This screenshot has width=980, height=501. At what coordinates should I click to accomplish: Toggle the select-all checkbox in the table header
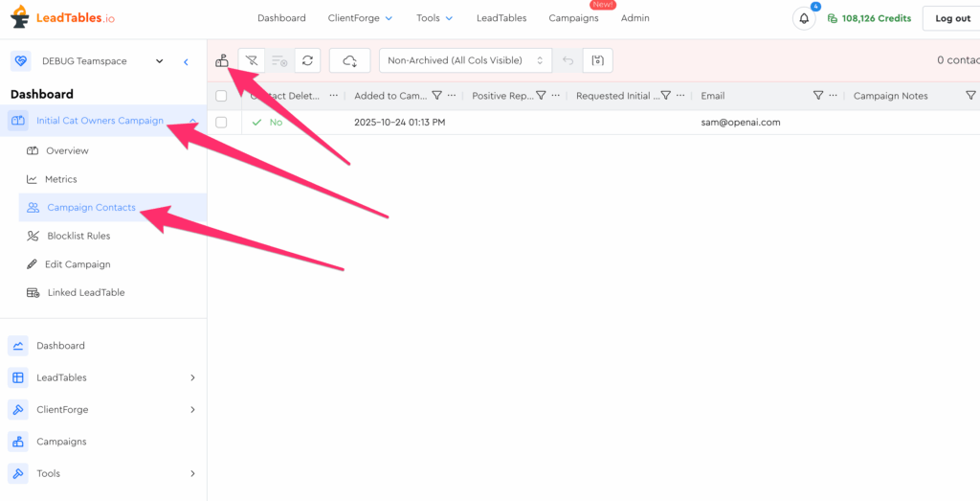click(x=222, y=96)
